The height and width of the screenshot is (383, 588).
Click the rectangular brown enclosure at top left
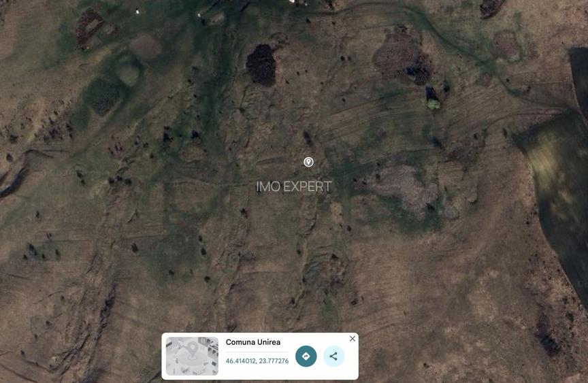tap(89, 28)
